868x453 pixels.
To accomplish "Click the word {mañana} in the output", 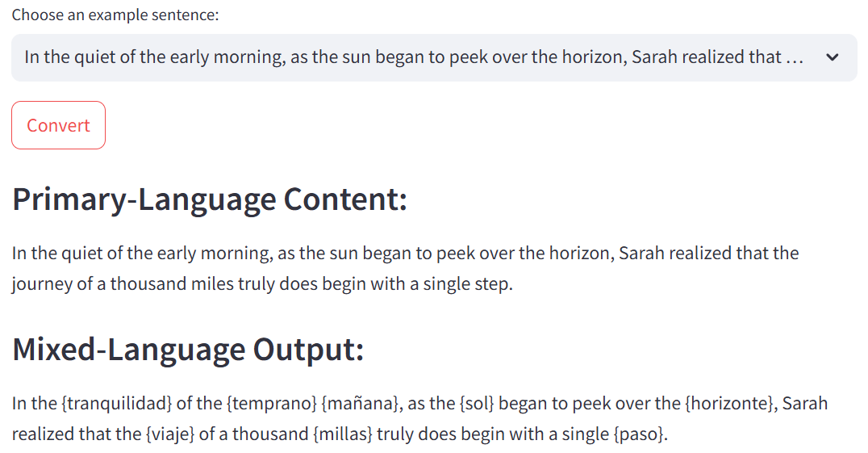I will click(x=361, y=403).
